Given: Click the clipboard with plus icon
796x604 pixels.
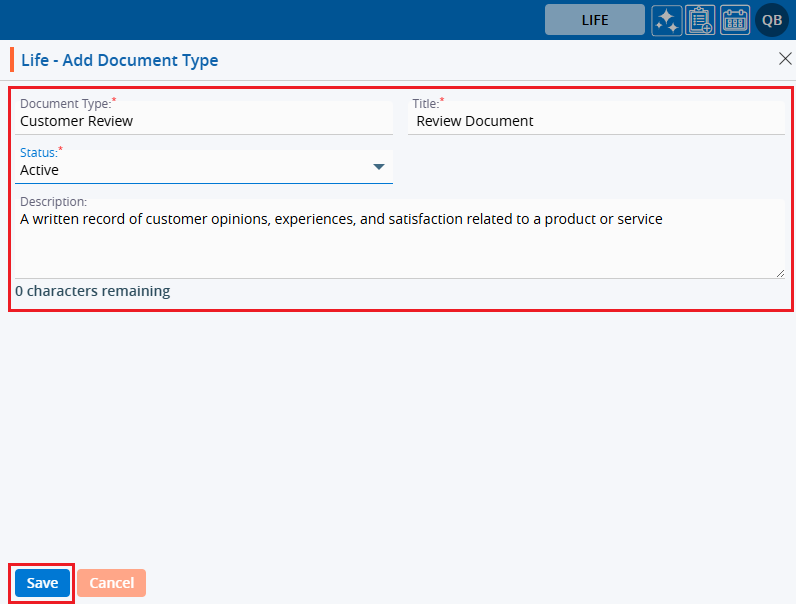Looking at the screenshot, I should 700,20.
